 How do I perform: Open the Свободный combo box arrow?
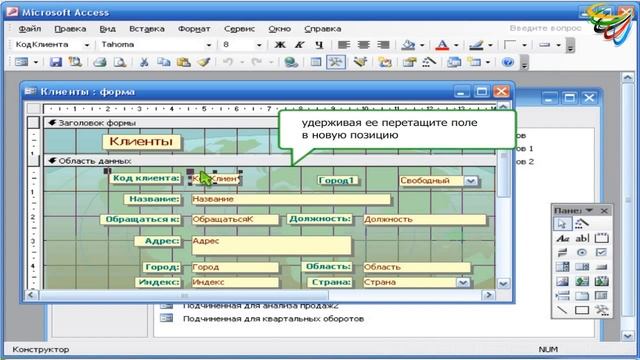[x=471, y=181]
